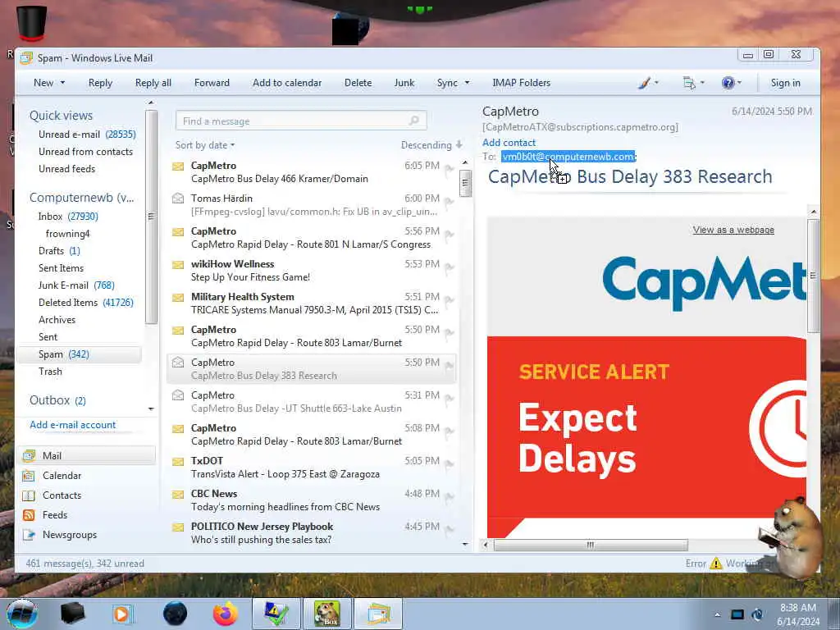Click the Newsgroups icon
The height and width of the screenshot is (630, 840).
pos(29,535)
